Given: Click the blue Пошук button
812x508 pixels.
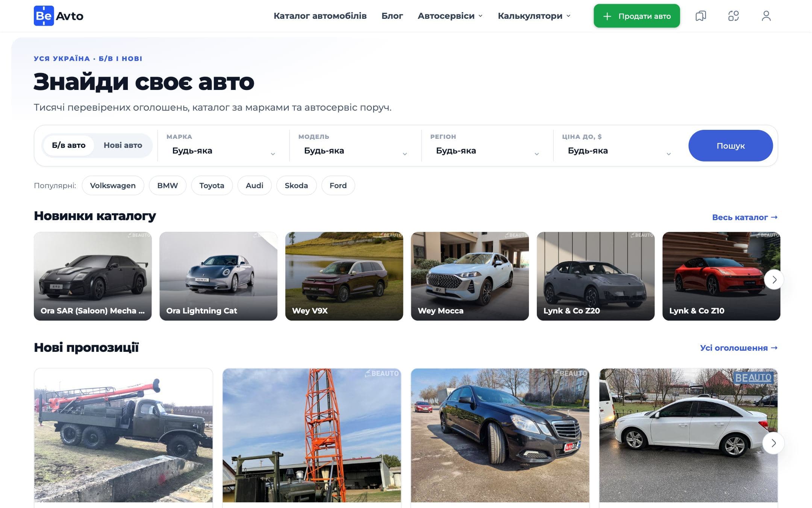Looking at the screenshot, I should [730, 146].
